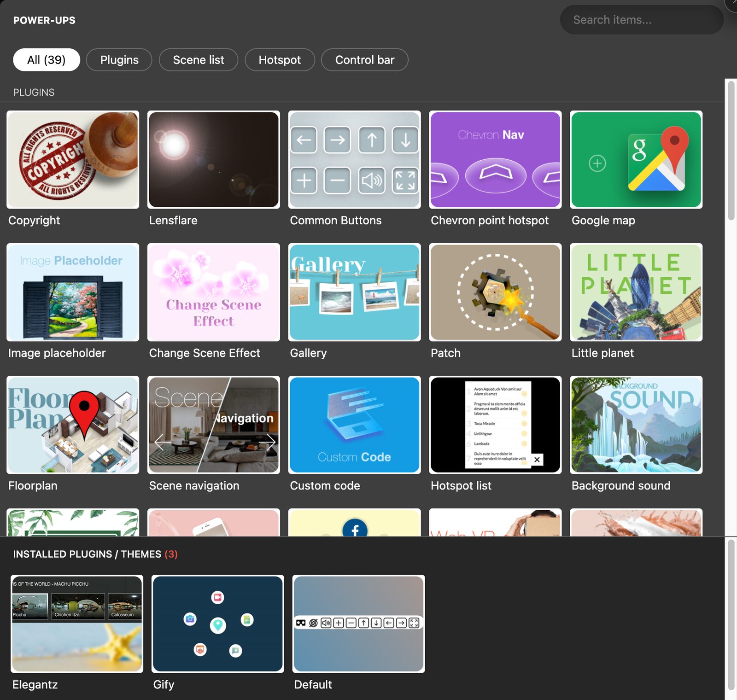Filter by Plugins category
The height and width of the screenshot is (700, 737).
[119, 60]
